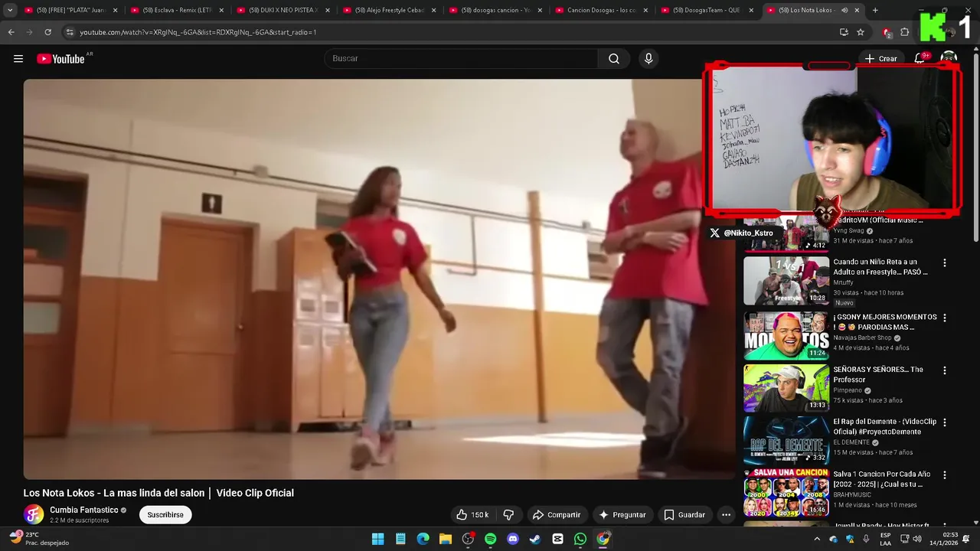Switch to the Esclava - Remix tab
Image resolution: width=980 pixels, height=551 pixels.
click(177, 11)
